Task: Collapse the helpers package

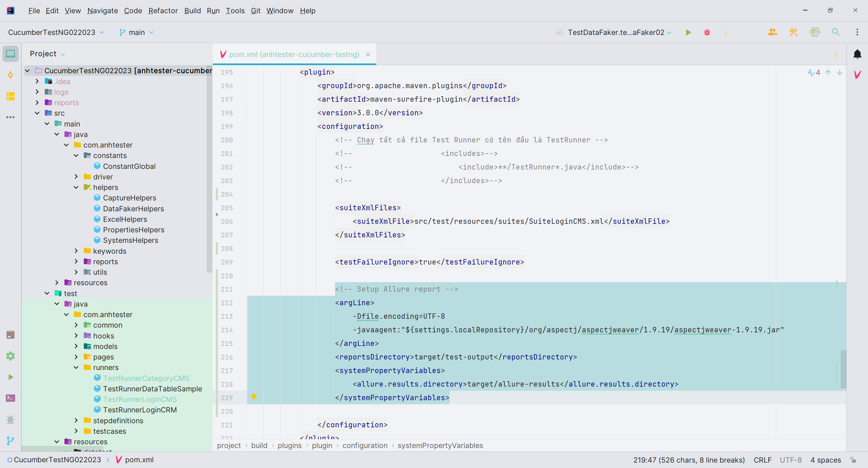Action: point(76,187)
